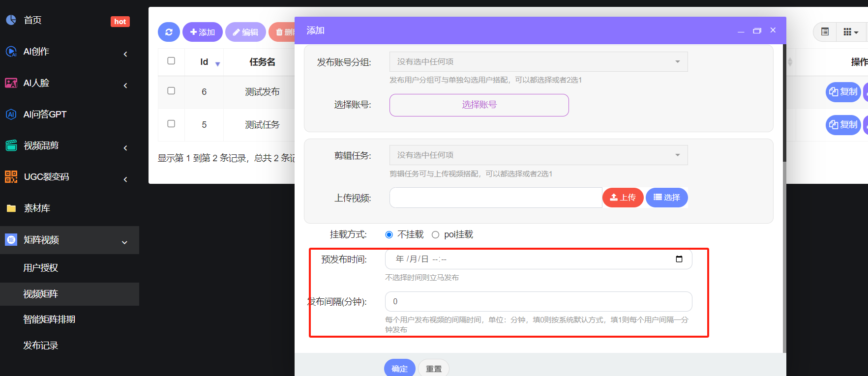Open UGC裂变码 QR code icon
Image resolution: width=868 pixels, height=376 pixels.
coord(11,177)
